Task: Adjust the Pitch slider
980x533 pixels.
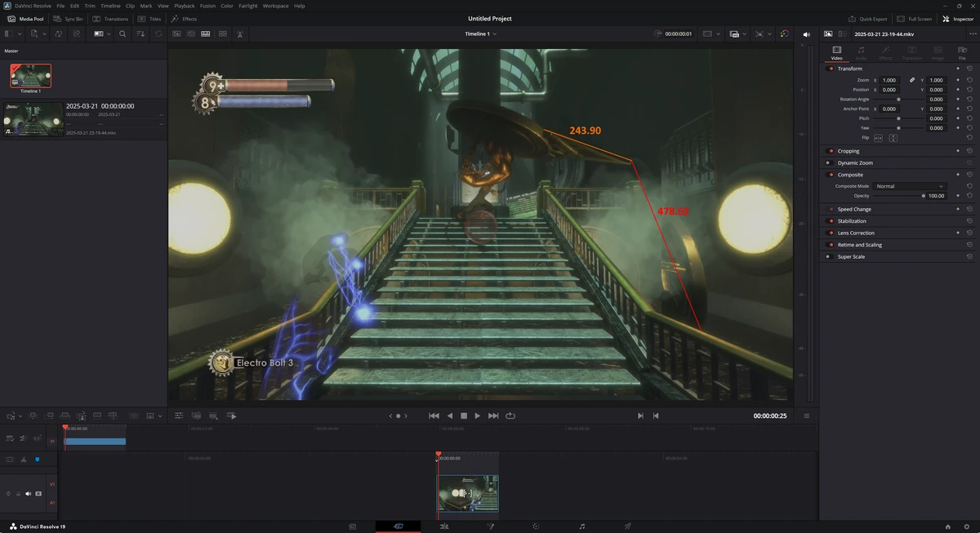Action: (x=898, y=118)
